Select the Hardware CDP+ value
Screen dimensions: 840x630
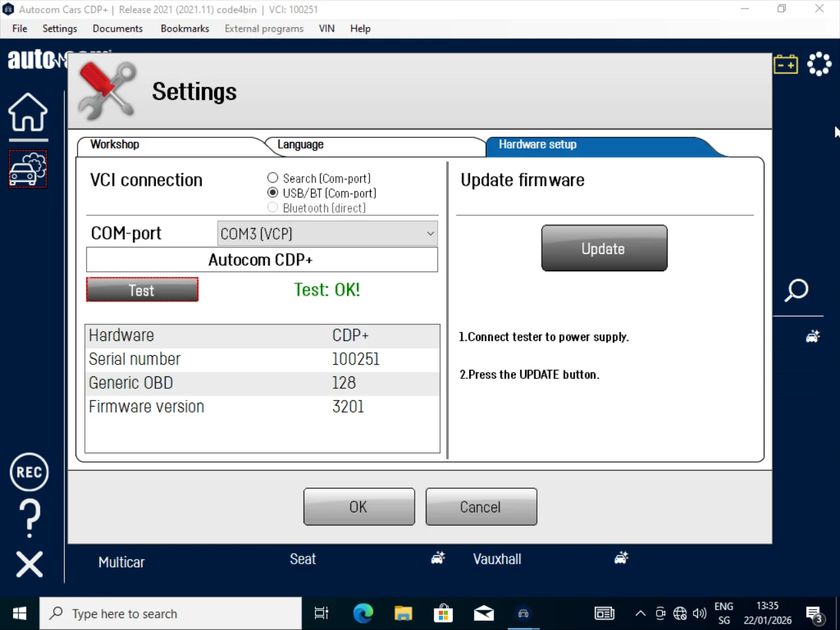click(350, 336)
